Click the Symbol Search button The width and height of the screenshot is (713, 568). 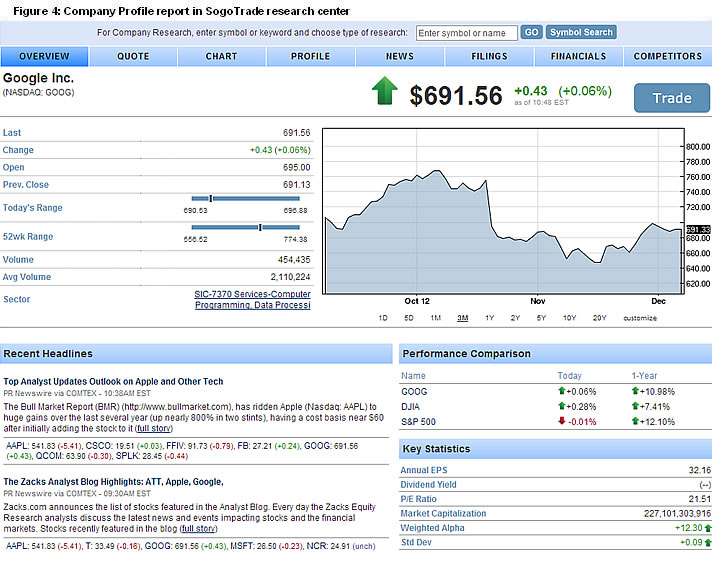pos(581,32)
